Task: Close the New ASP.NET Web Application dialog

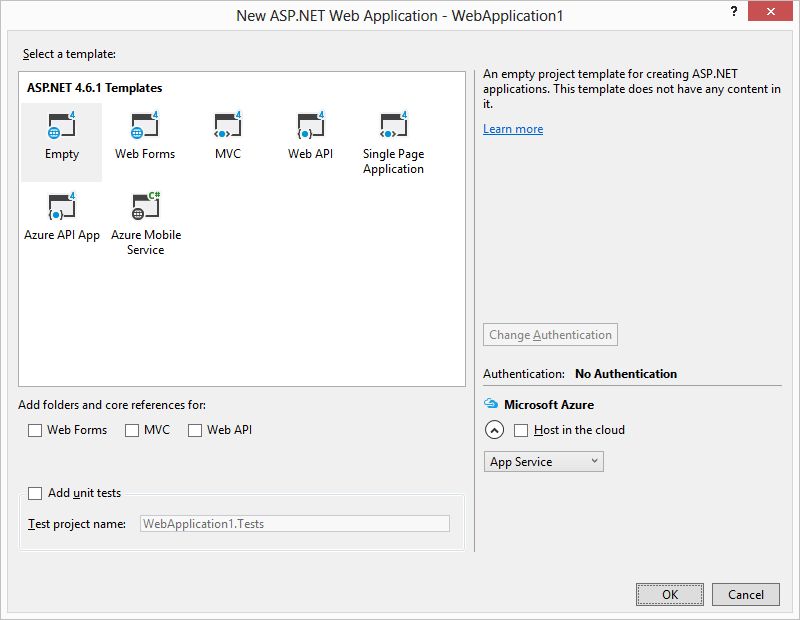Action: click(770, 11)
